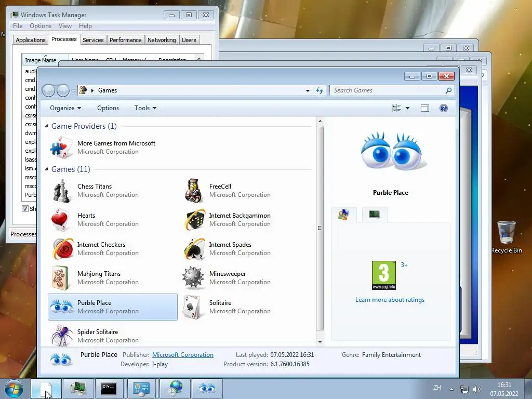Open the Tools dropdown menu
The width and height of the screenshot is (532, 399).
pyautogui.click(x=145, y=108)
